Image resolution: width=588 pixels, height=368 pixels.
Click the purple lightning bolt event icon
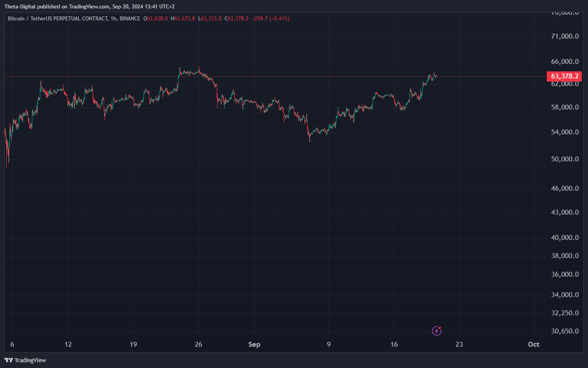[x=437, y=331]
